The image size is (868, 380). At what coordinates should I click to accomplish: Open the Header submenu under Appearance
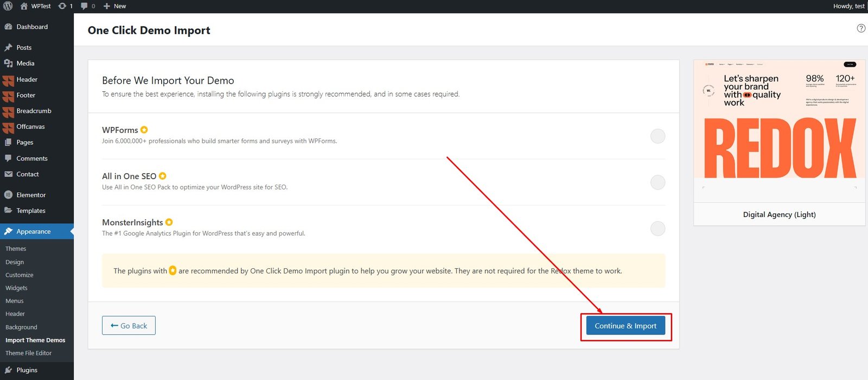(x=15, y=314)
